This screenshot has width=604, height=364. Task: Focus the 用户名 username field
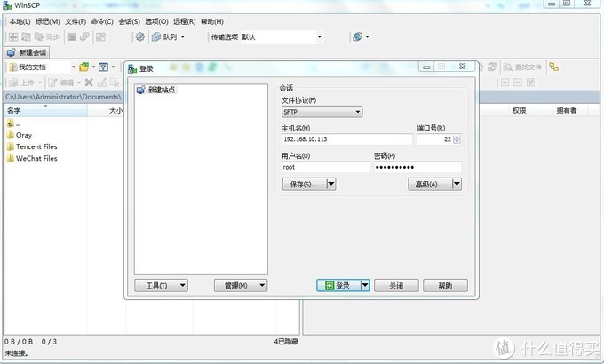point(324,167)
